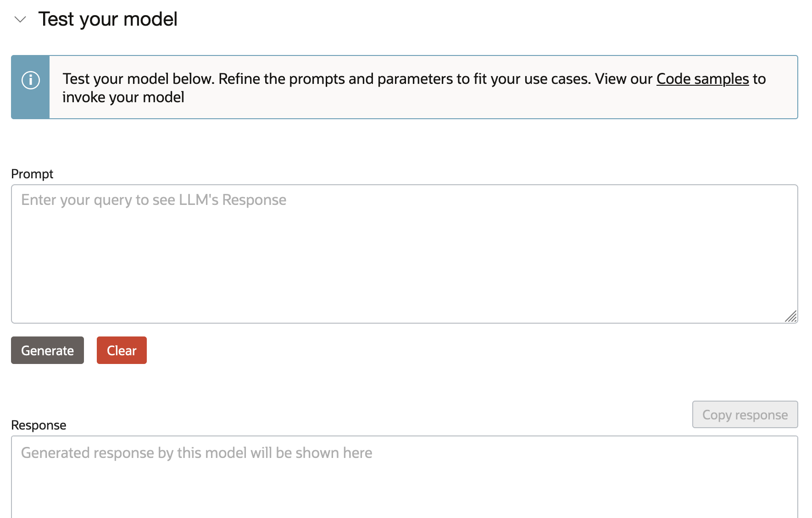Screen dimensions: 812x518
Task: Grab the Prompt box resize handle
Action: pyautogui.click(x=791, y=316)
